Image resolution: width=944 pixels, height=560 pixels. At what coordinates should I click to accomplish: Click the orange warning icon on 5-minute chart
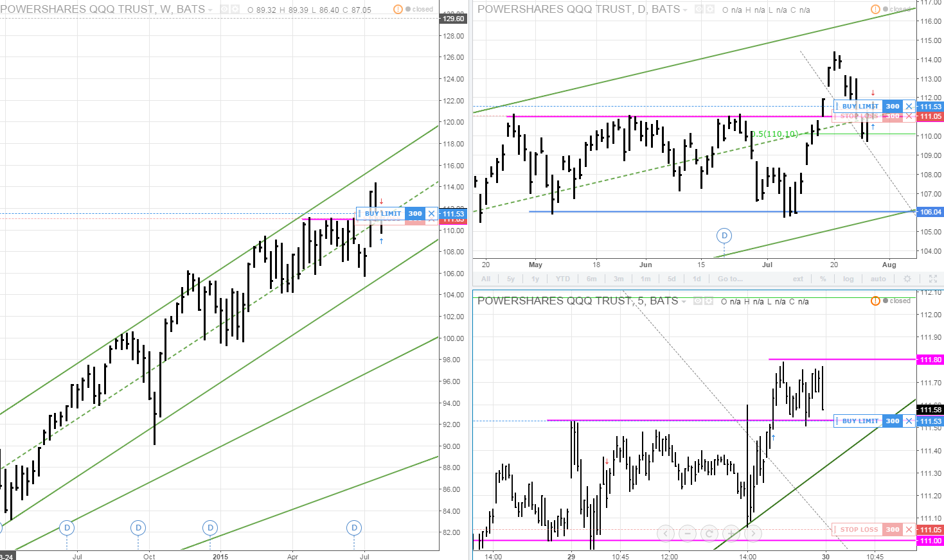(x=875, y=301)
